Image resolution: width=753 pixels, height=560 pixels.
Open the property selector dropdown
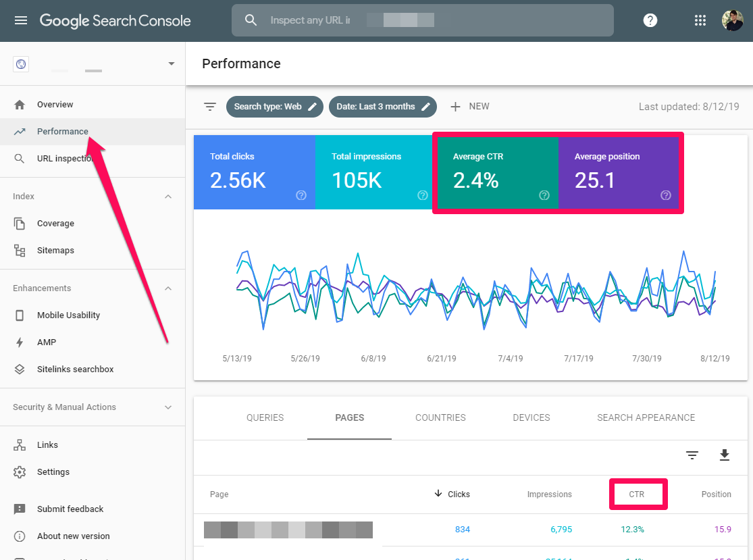[171, 64]
